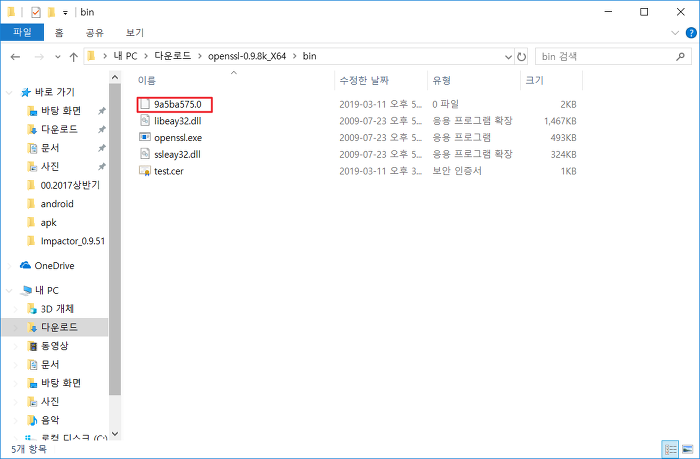Click the Properties checkmark quick access icon
This screenshot has height=459, width=700.
coord(36,13)
